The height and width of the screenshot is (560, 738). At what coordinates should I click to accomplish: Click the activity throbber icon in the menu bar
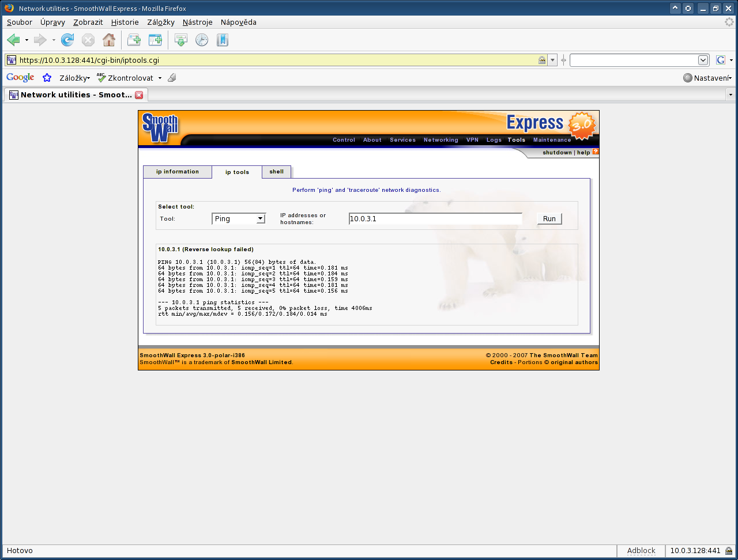pyautogui.click(x=729, y=22)
